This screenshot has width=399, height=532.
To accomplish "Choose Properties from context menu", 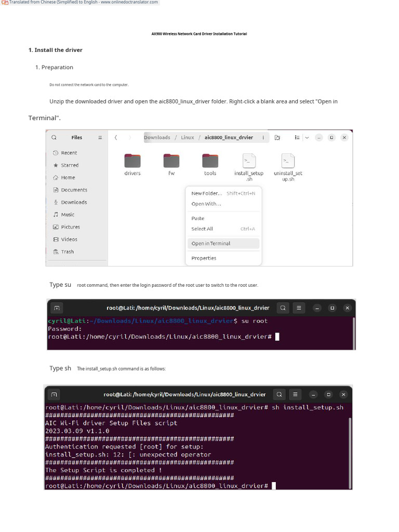I will coord(223,258).
